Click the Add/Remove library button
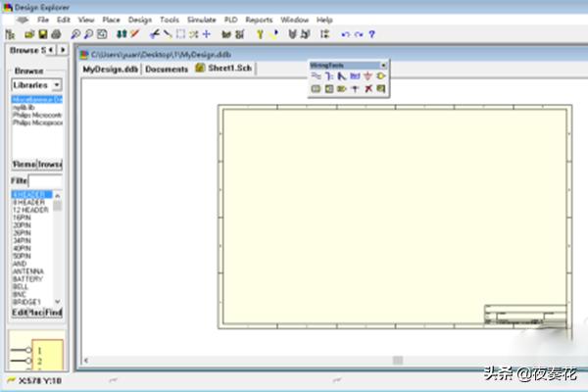Viewport: 588px width, 392px height. (24, 165)
